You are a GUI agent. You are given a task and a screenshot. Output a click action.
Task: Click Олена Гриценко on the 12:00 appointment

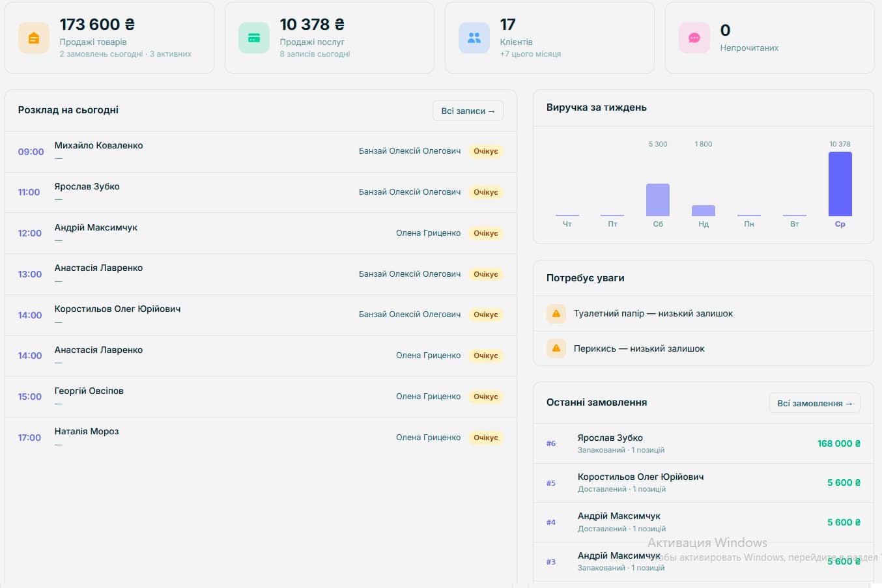(428, 232)
